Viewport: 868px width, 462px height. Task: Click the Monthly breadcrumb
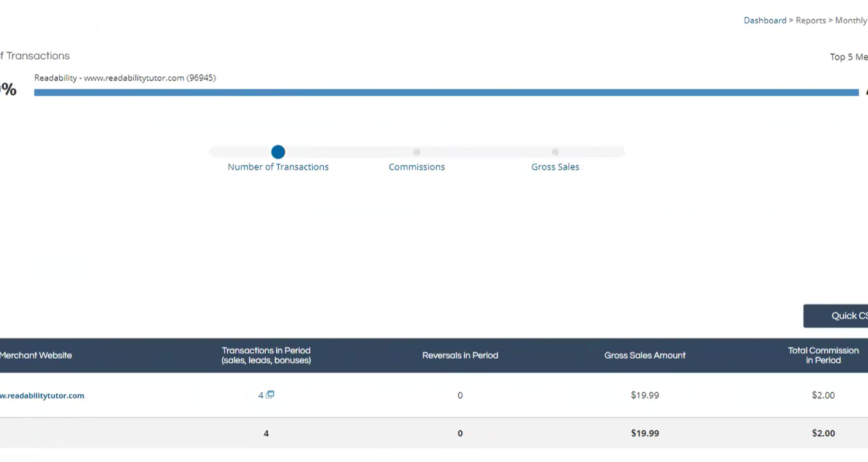(852, 20)
